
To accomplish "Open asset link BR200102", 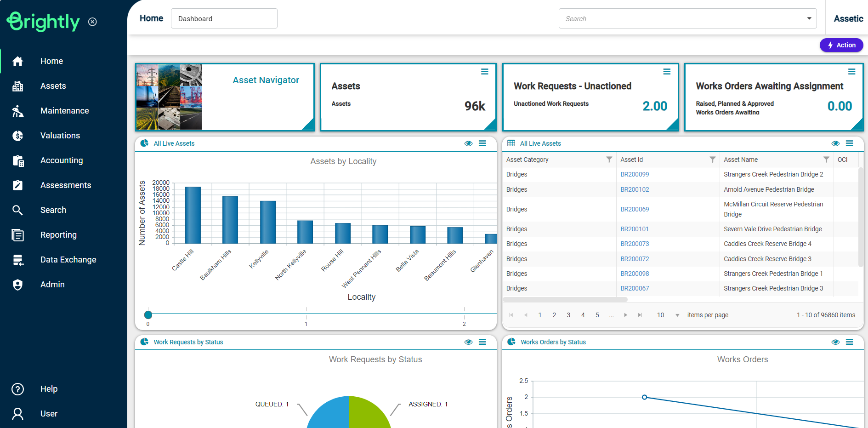I will [x=635, y=189].
